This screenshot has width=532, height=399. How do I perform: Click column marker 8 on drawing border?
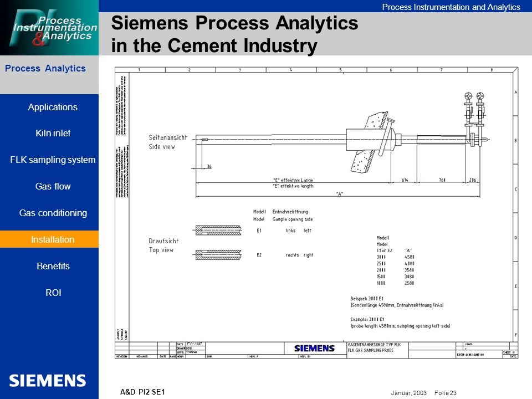pyautogui.click(x=492, y=70)
